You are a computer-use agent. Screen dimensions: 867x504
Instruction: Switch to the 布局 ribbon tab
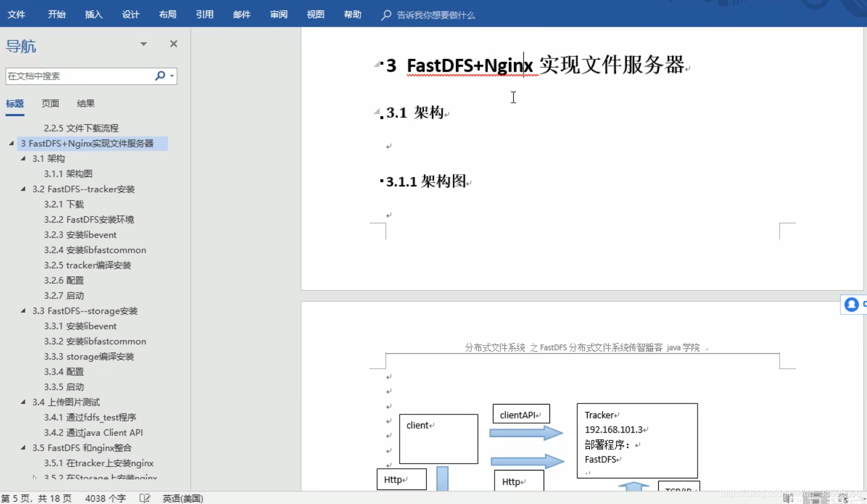click(168, 14)
